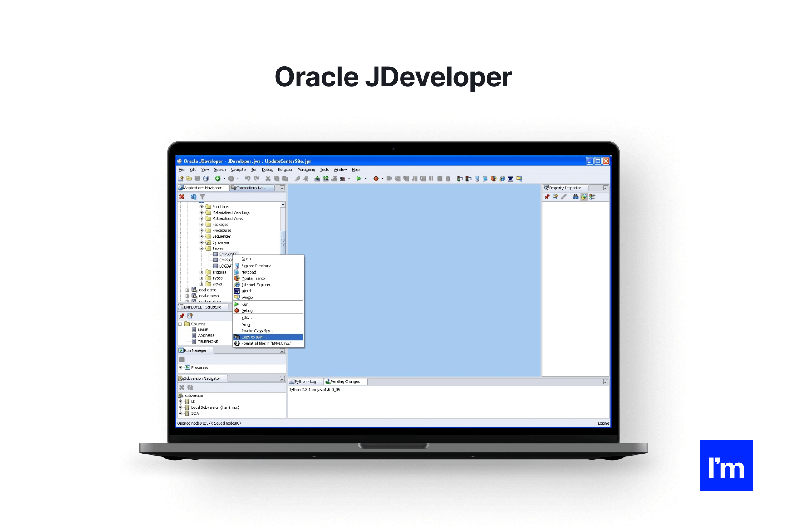Toggle the union view button in Property Inspector
This screenshot has height=532, width=787.
click(x=584, y=197)
